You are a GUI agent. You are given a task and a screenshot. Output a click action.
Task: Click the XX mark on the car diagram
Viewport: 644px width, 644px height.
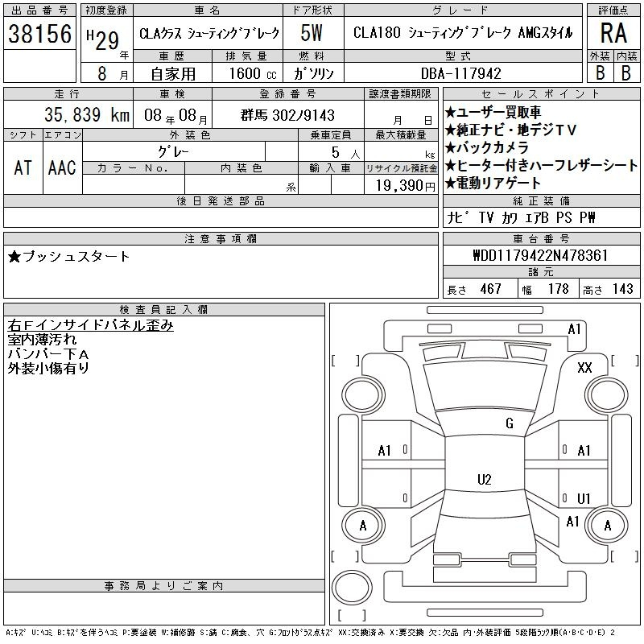(584, 368)
